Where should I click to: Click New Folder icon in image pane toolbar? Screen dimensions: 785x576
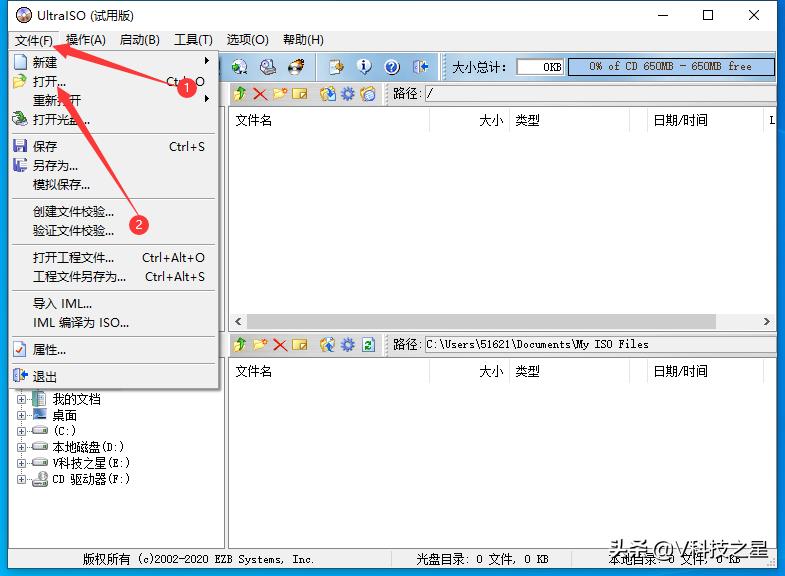280,94
